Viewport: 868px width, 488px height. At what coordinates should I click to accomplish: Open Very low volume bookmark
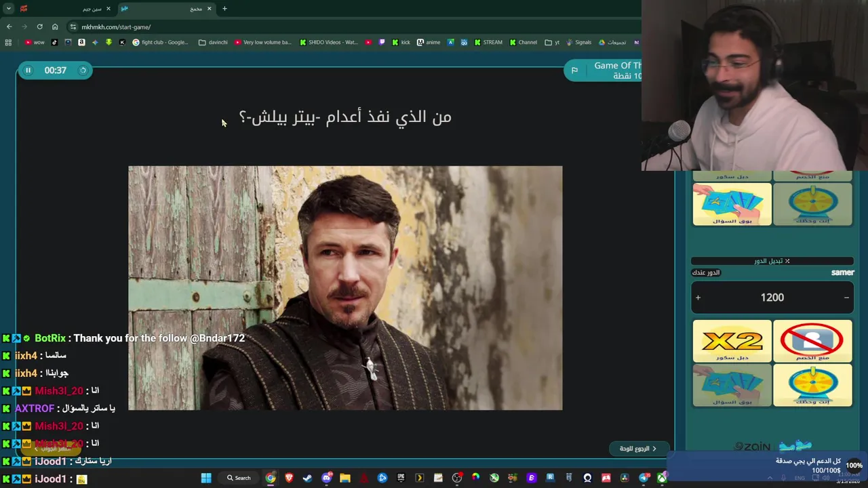pyautogui.click(x=262, y=43)
